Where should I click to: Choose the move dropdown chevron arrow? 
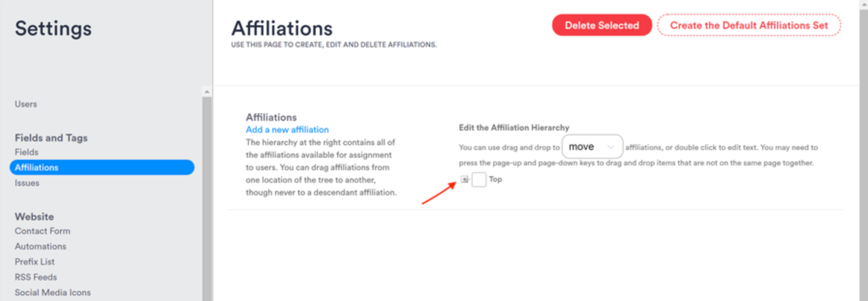click(x=610, y=147)
